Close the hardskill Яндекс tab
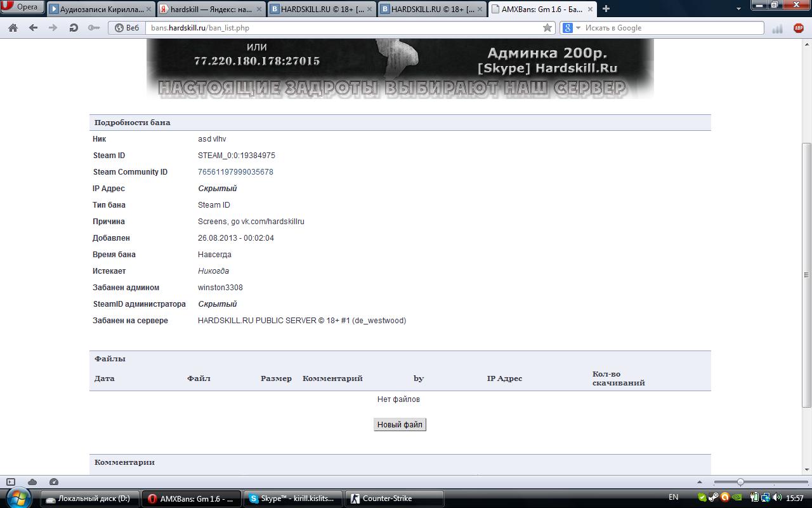The height and width of the screenshot is (508, 812). [x=258, y=9]
